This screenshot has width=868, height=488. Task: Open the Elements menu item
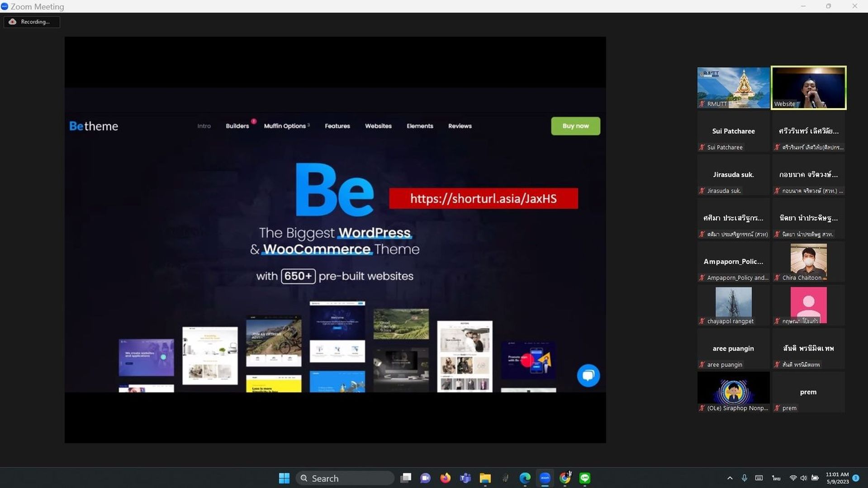click(x=420, y=126)
